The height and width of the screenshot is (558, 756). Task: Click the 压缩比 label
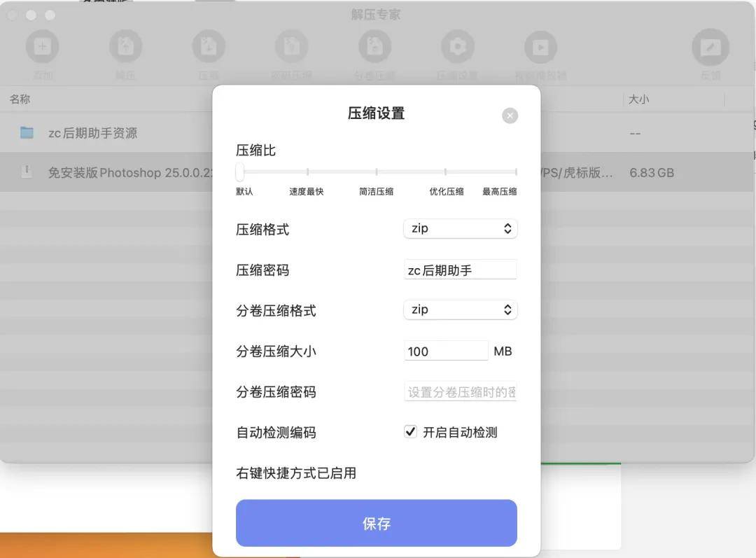pos(255,151)
